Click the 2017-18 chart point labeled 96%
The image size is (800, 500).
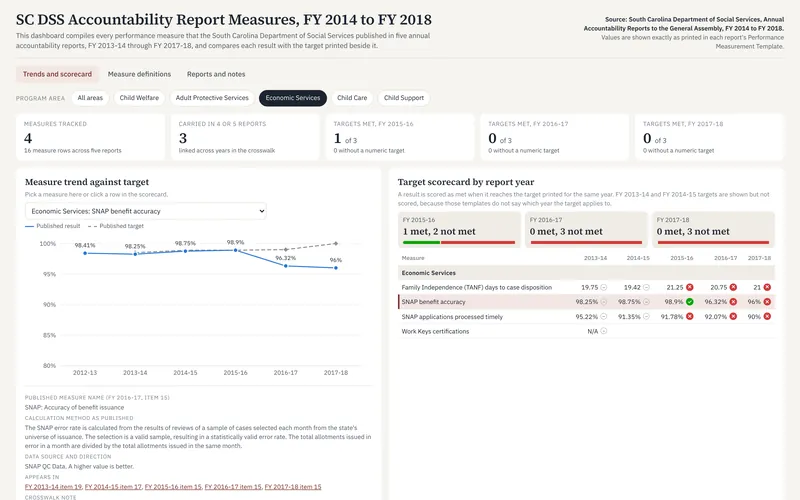point(336,268)
